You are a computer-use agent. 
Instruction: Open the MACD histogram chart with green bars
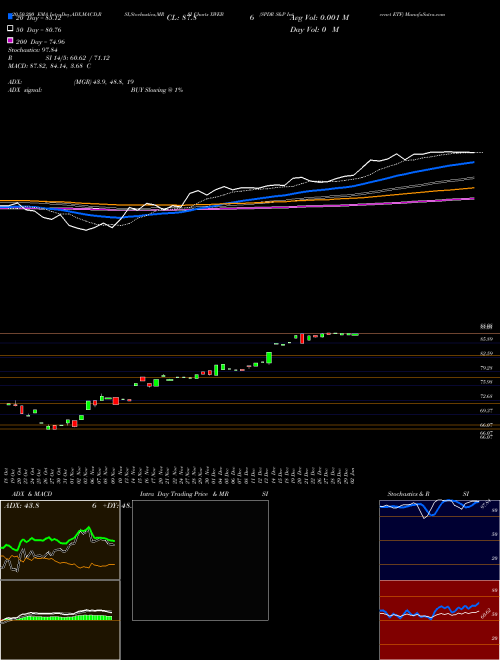point(60,620)
